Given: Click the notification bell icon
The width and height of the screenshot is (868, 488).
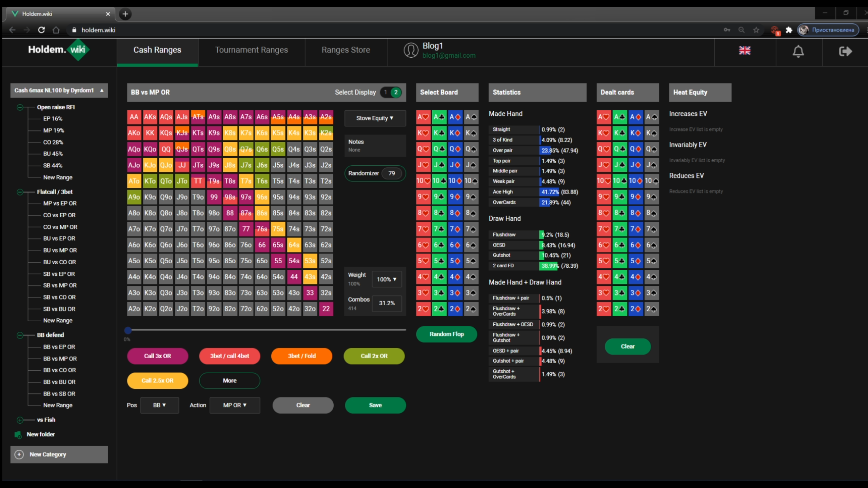Looking at the screenshot, I should (798, 51).
